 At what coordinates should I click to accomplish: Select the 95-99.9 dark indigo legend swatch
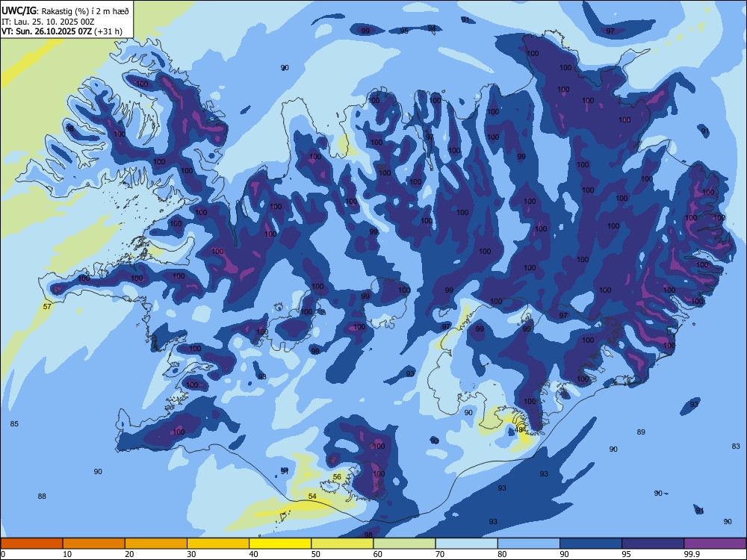pyautogui.click(x=653, y=544)
